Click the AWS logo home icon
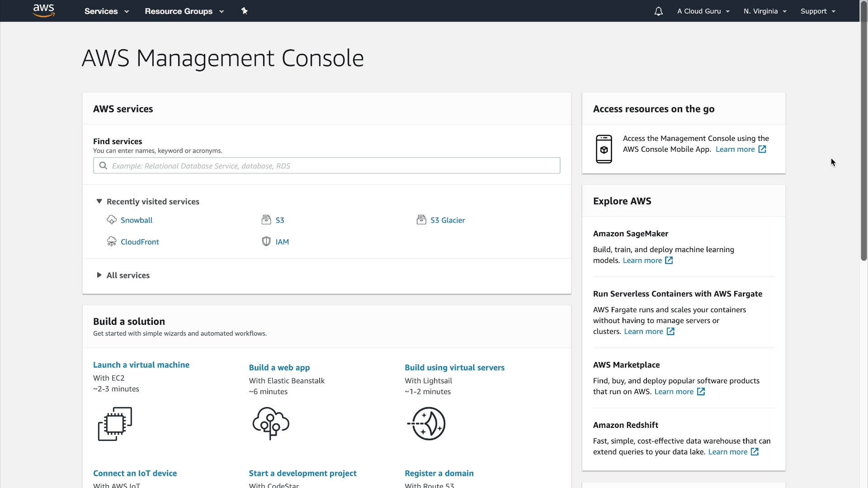 coord(43,10)
